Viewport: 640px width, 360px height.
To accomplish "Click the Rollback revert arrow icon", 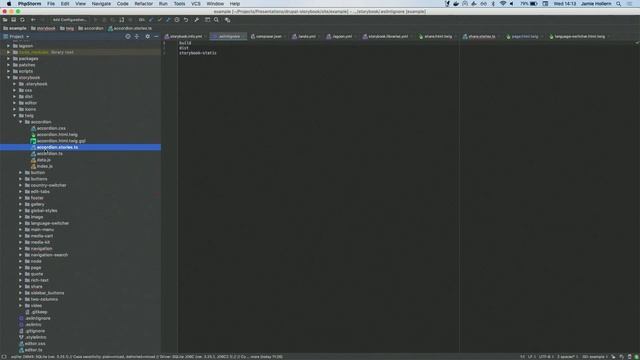I will [186, 20].
